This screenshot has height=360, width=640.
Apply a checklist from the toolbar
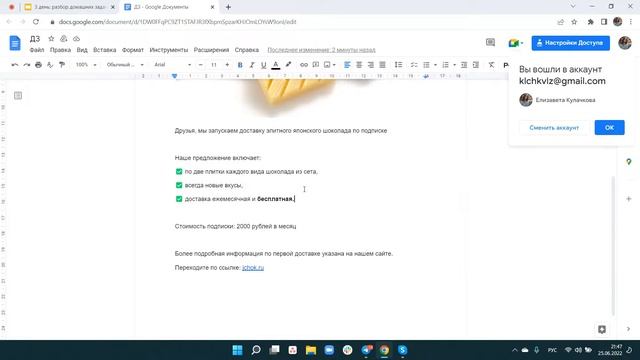click(414, 65)
